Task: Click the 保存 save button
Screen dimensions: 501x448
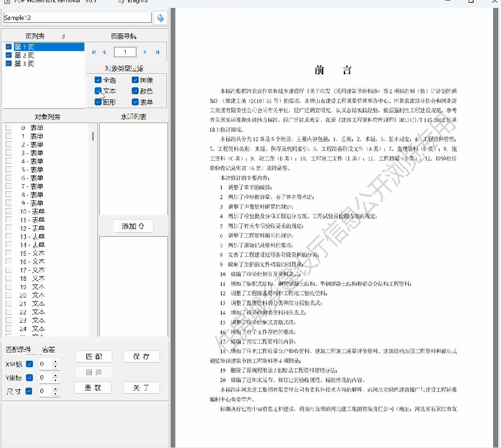Action: pyautogui.click(x=141, y=357)
